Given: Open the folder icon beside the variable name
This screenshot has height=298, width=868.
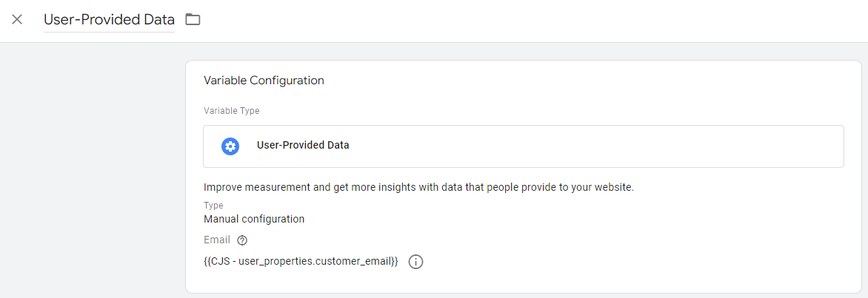Looking at the screenshot, I should [x=193, y=19].
